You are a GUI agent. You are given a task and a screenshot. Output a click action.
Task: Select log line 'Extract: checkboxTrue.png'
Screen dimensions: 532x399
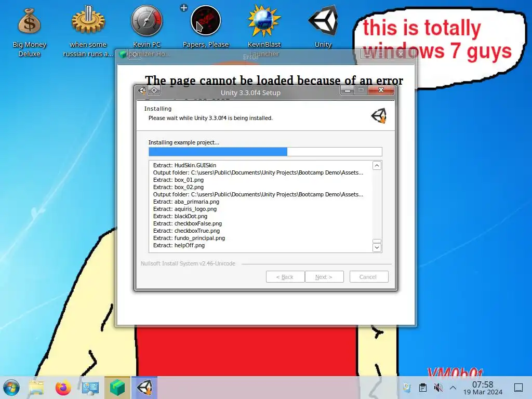click(187, 231)
